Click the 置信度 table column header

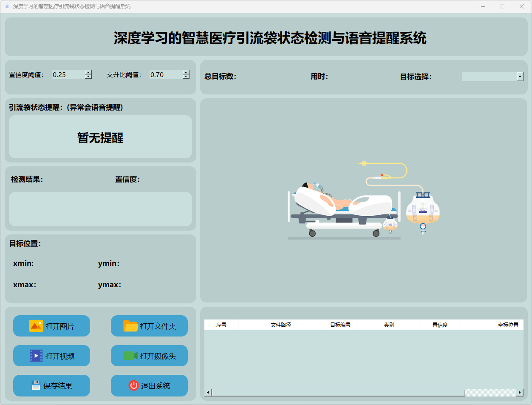pos(440,325)
